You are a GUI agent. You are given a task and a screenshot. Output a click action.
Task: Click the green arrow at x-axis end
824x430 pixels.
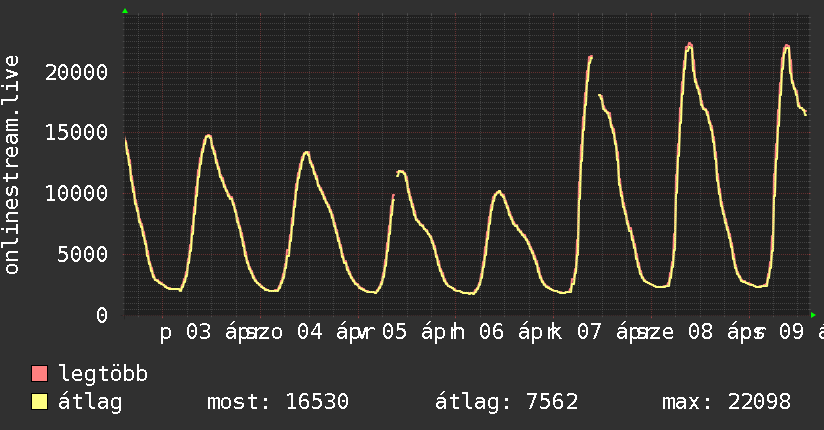click(x=813, y=315)
